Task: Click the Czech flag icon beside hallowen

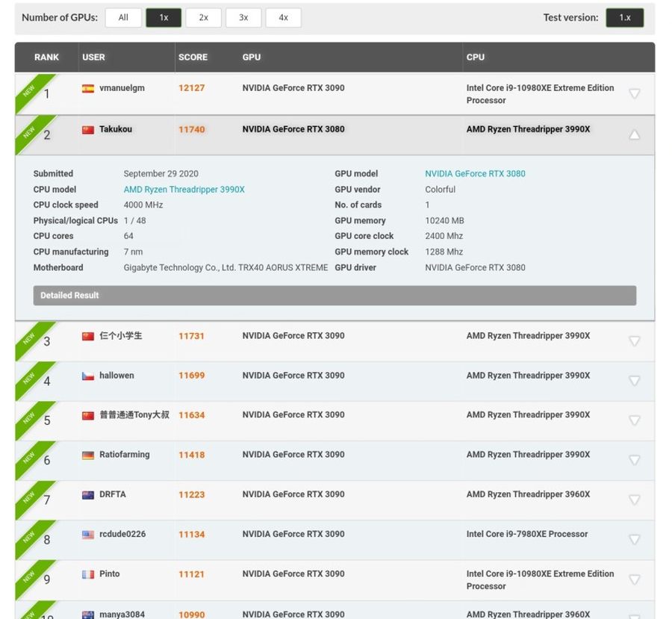Action: click(88, 376)
